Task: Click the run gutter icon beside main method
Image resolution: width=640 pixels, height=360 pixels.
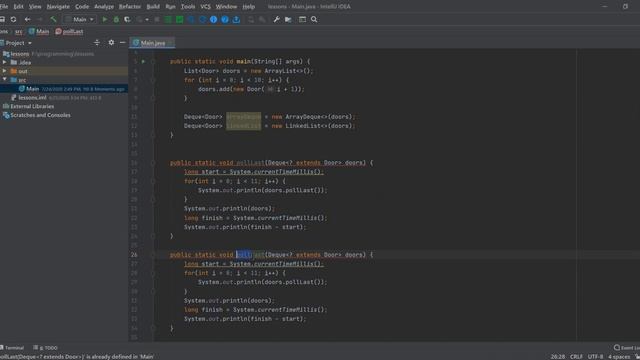Action: pyautogui.click(x=143, y=62)
